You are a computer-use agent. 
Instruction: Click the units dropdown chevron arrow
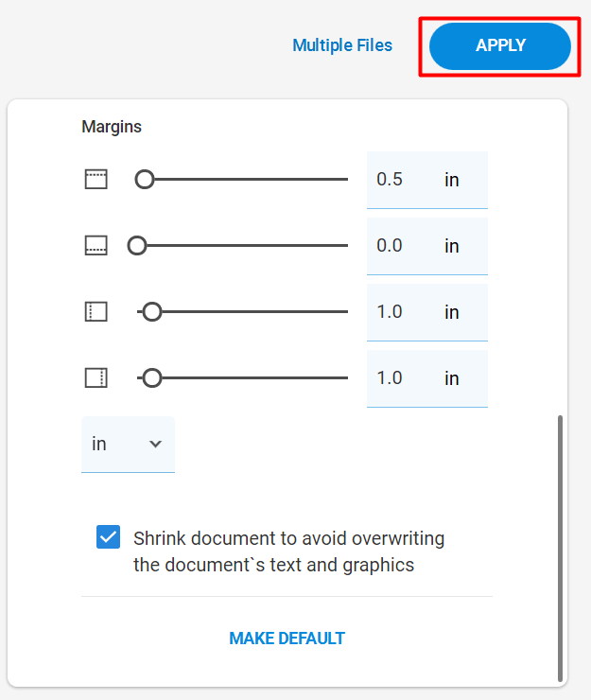tap(155, 445)
